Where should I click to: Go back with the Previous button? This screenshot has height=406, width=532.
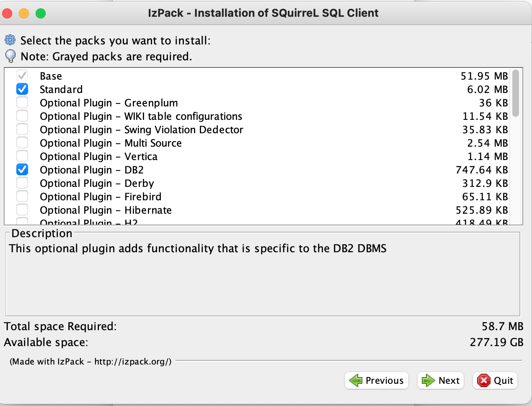click(x=377, y=380)
